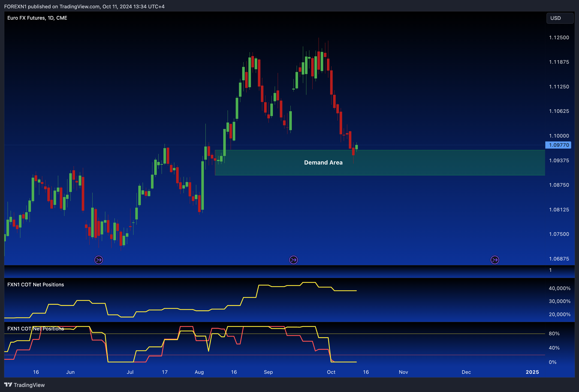This screenshot has width=579, height=392.
Task: Click the contract event icon near Sep
Action: (x=293, y=260)
